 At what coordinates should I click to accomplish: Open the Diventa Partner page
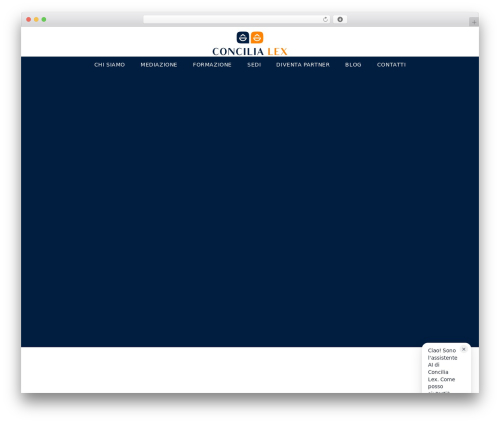point(303,65)
